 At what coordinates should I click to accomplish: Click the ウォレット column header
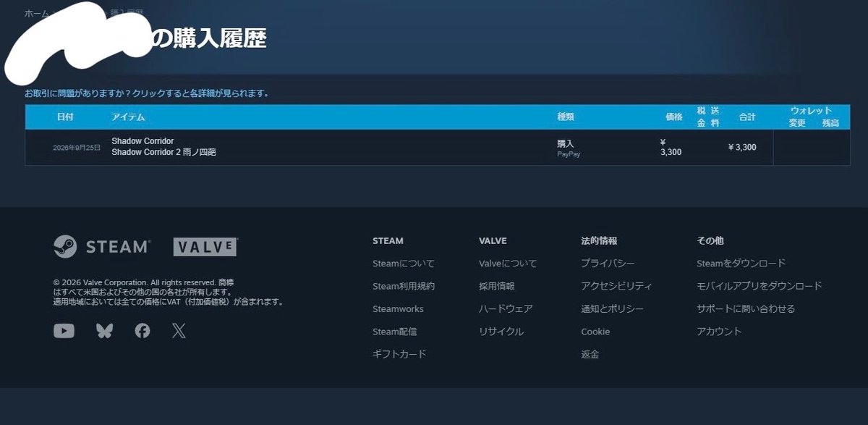[811, 111]
